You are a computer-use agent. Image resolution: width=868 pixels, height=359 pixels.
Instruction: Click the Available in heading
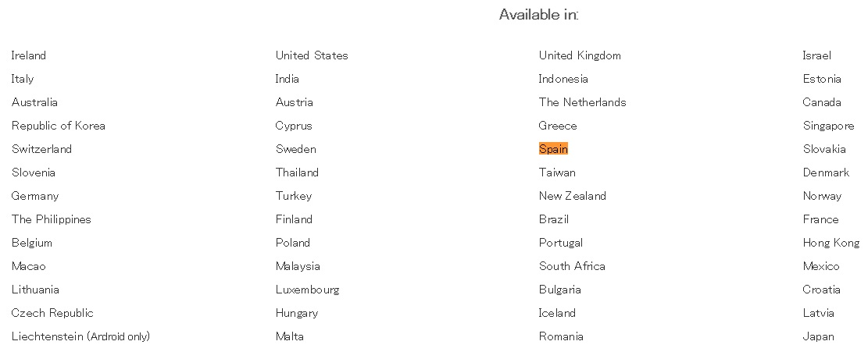[x=538, y=15]
